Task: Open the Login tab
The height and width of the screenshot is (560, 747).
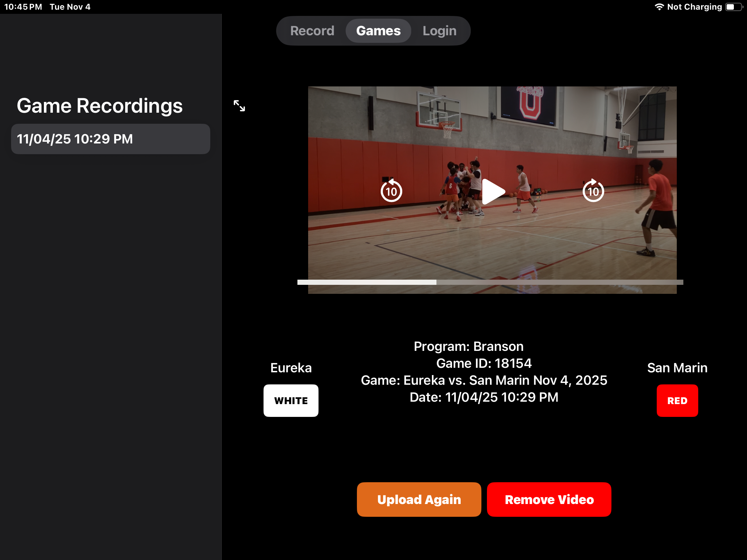Action: click(x=439, y=31)
